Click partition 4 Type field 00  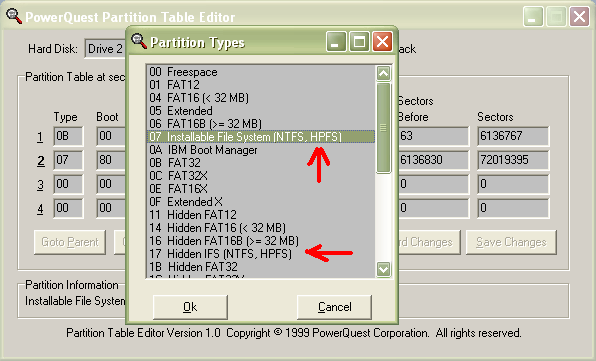(x=68, y=208)
